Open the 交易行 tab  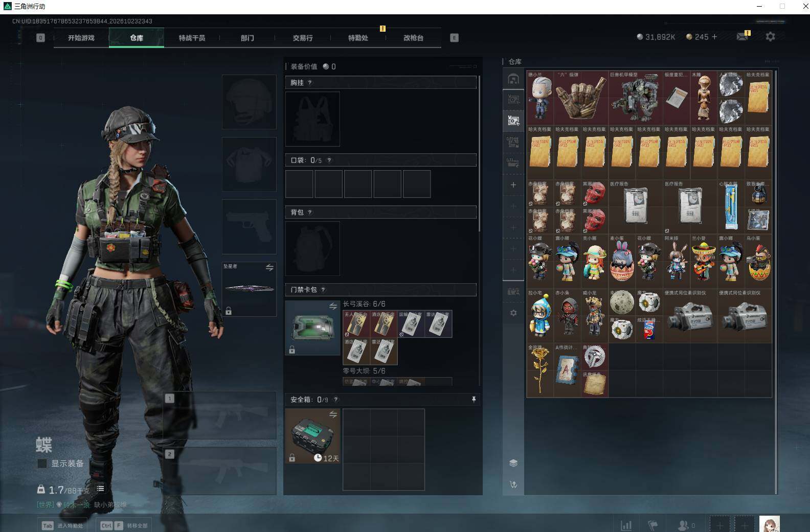[303, 38]
